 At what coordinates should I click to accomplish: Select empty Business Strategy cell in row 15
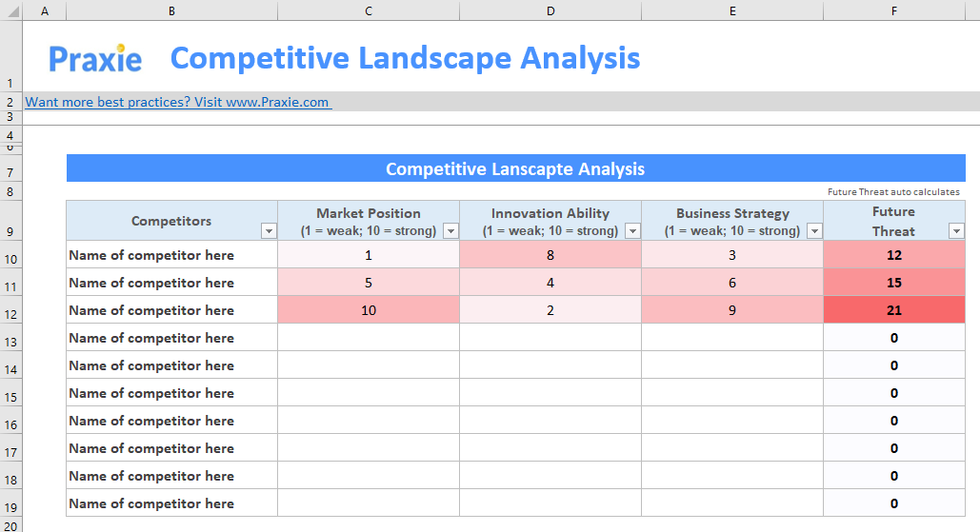731,393
